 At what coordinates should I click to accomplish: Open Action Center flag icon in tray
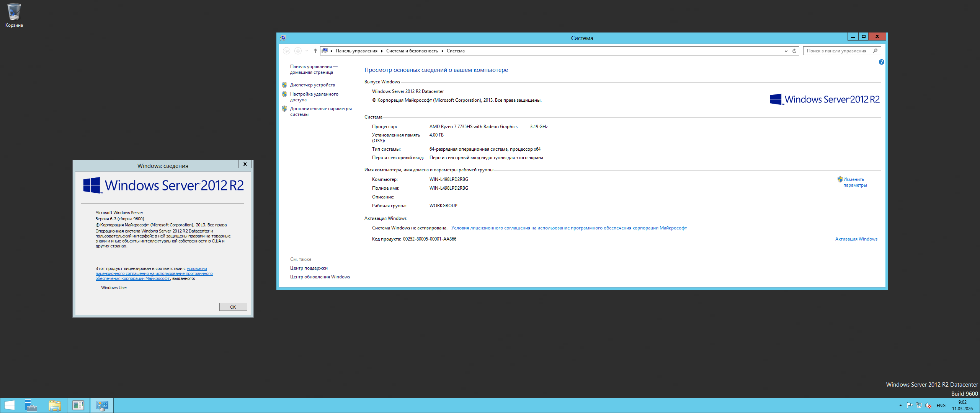click(910, 405)
